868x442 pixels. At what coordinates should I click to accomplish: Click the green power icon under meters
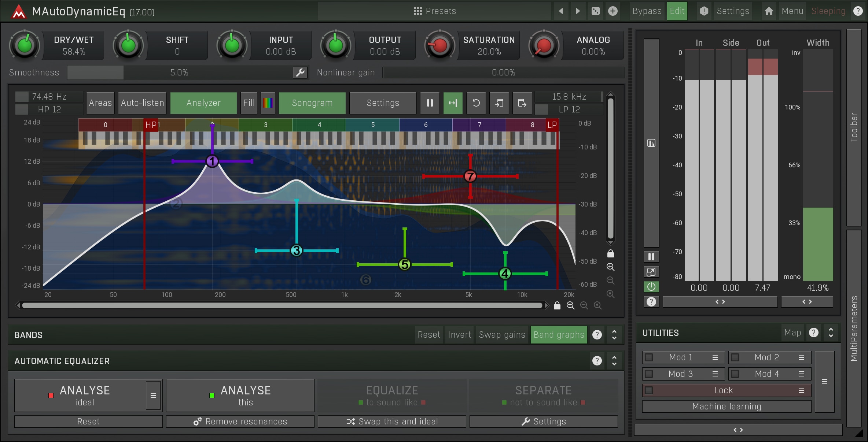(x=651, y=287)
